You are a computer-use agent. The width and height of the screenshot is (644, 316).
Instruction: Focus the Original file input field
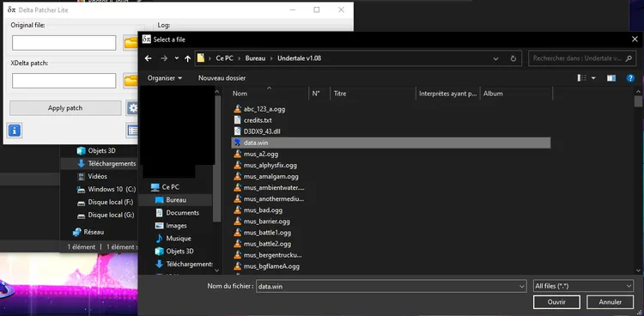64,43
